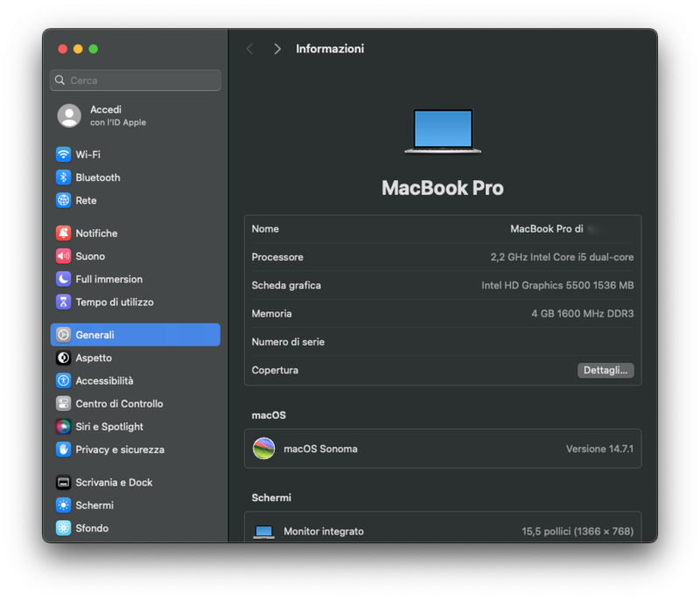Click the Sfondo wallpaper icon

[x=63, y=528]
